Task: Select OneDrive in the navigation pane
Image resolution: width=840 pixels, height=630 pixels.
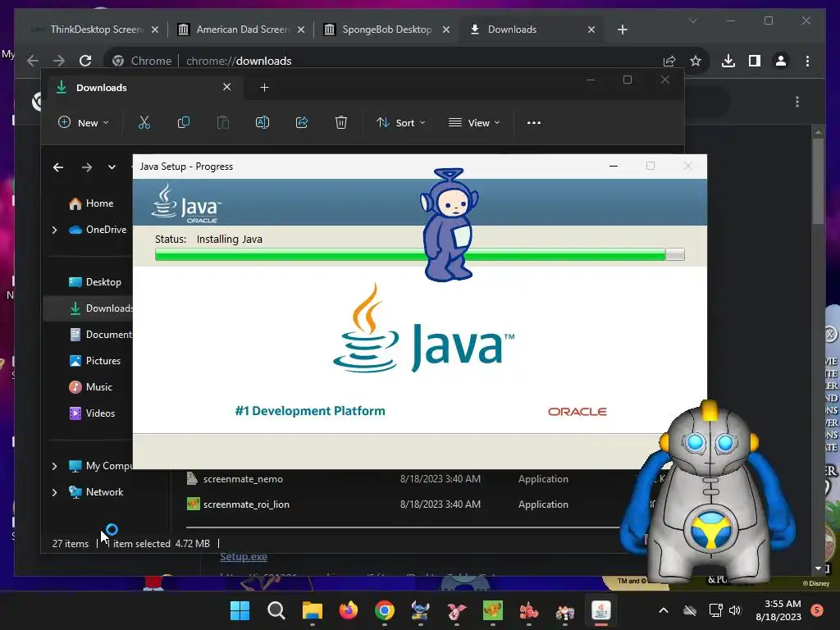Action: pyautogui.click(x=98, y=230)
